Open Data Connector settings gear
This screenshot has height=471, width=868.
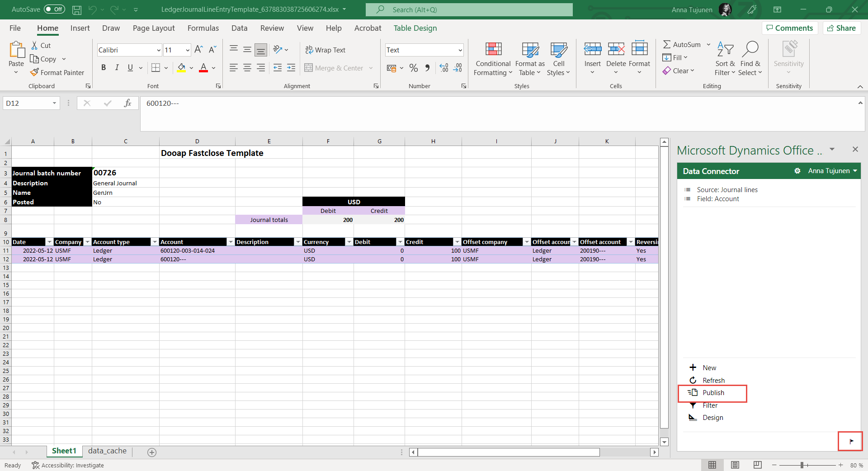pos(797,171)
